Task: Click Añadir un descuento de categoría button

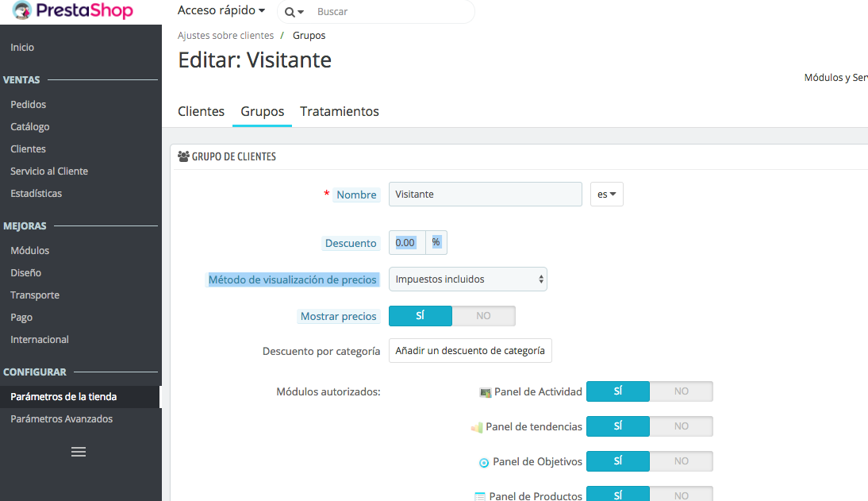Action: point(470,351)
